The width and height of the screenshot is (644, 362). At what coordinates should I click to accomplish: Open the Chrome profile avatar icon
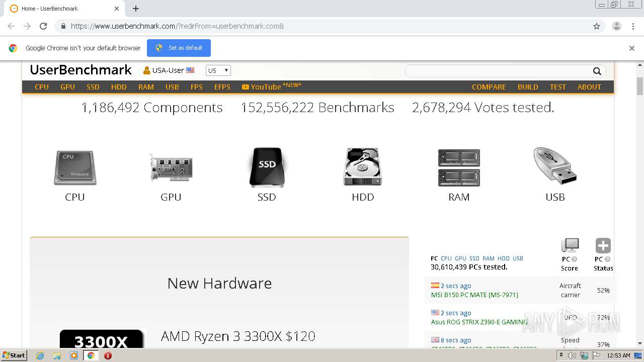pos(616,26)
